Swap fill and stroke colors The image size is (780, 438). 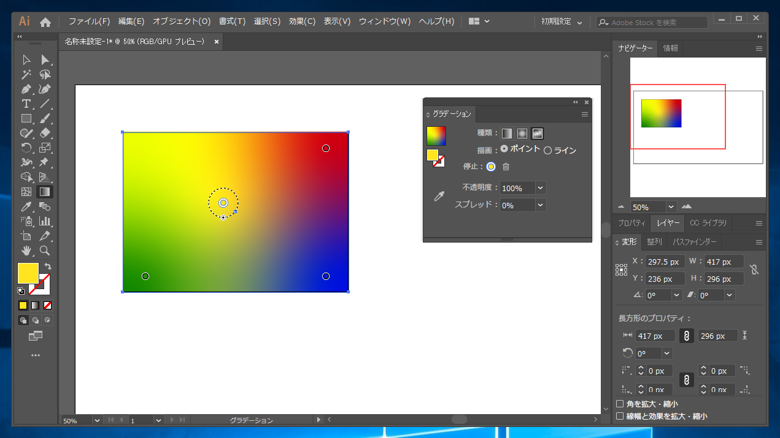tap(48, 267)
